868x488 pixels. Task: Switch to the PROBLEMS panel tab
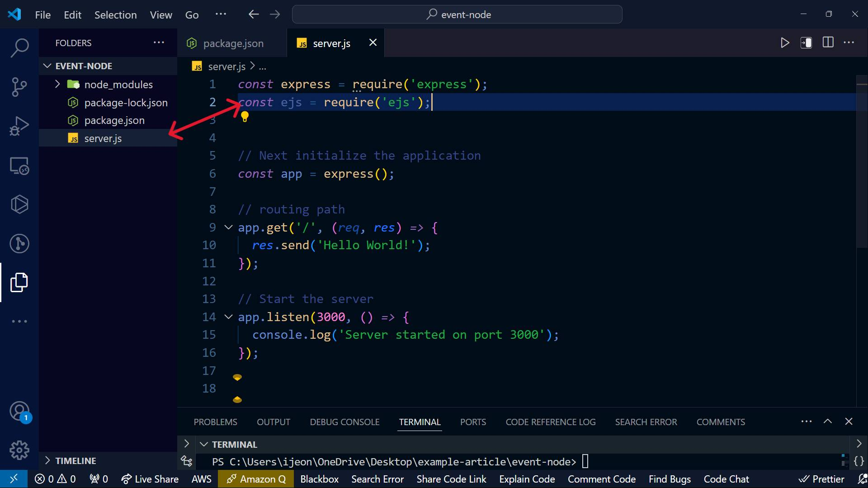click(215, 422)
